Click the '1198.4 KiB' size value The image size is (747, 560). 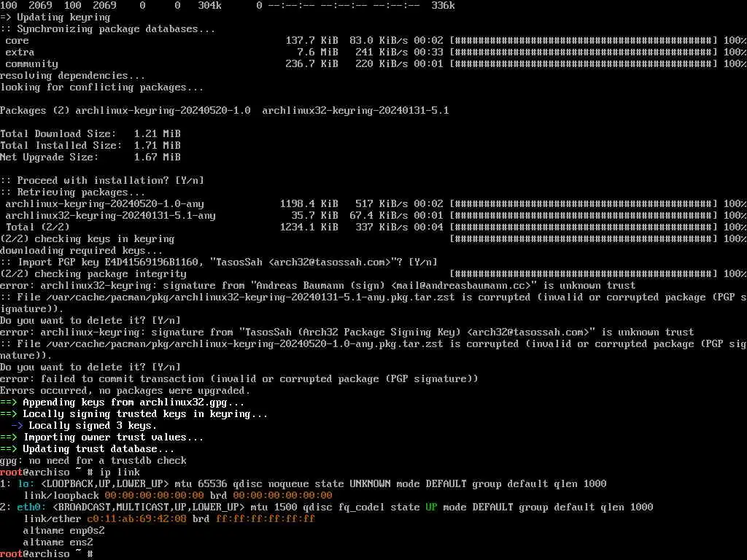pos(309,204)
